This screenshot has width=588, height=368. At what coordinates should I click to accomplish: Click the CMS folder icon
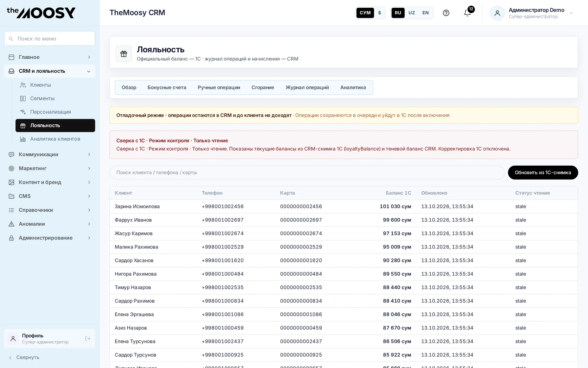coord(12,196)
